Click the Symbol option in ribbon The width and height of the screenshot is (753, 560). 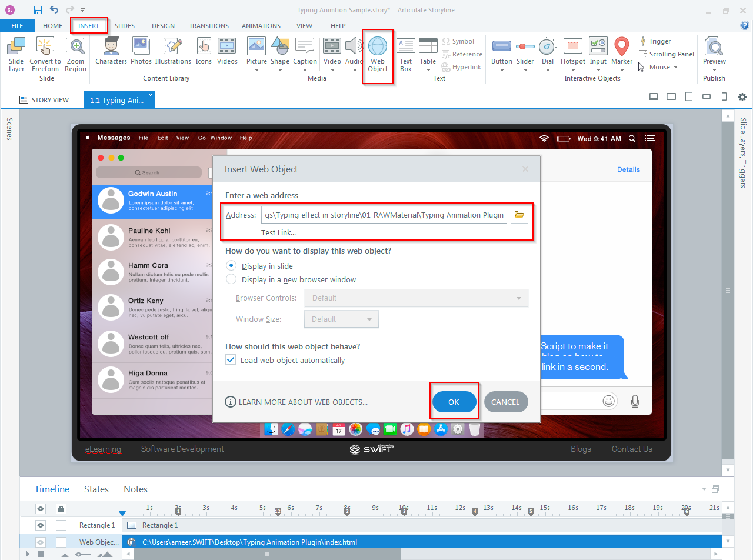coord(458,41)
